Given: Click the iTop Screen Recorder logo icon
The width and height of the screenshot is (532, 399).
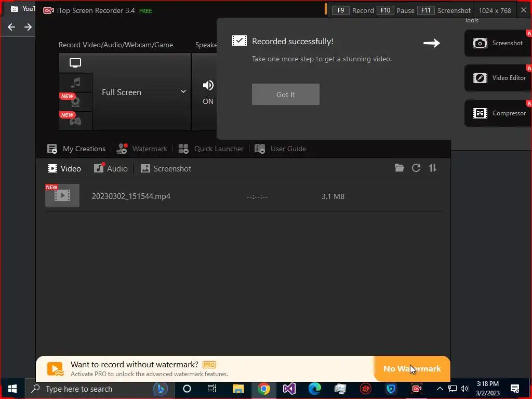Looking at the screenshot, I should click(x=48, y=10).
